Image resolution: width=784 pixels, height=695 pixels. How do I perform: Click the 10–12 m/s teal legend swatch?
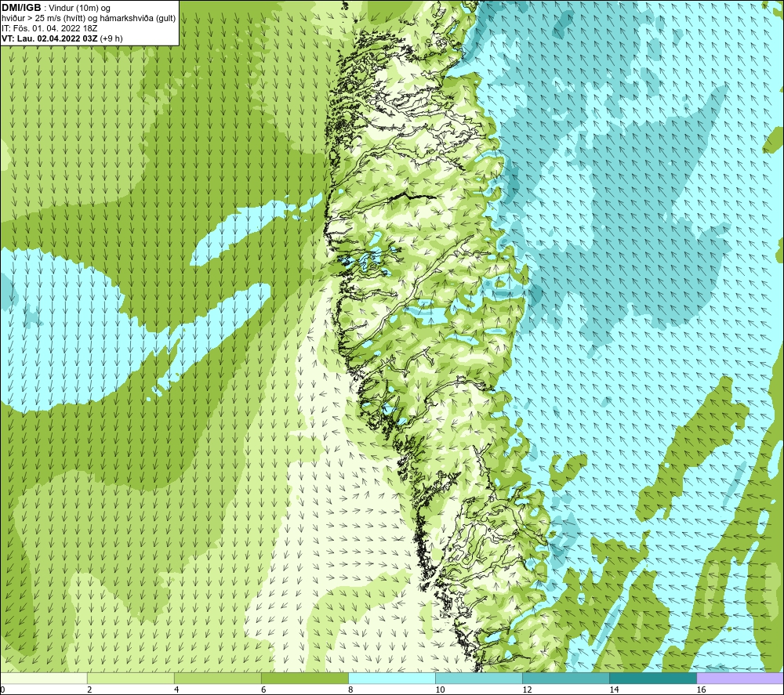[479, 678]
